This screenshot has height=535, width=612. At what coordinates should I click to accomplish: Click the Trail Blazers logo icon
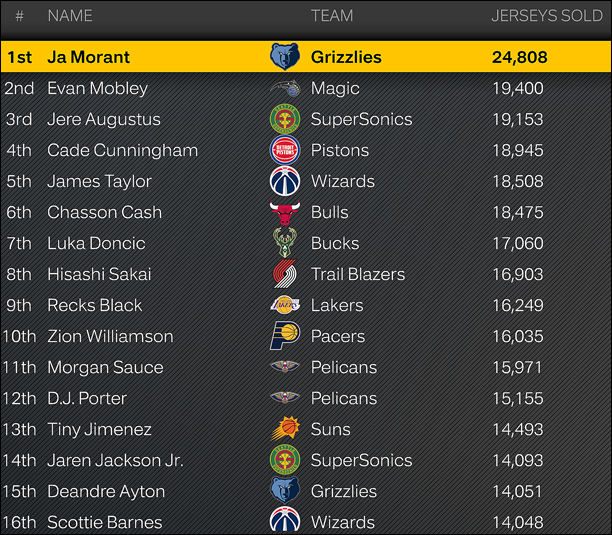click(x=285, y=274)
